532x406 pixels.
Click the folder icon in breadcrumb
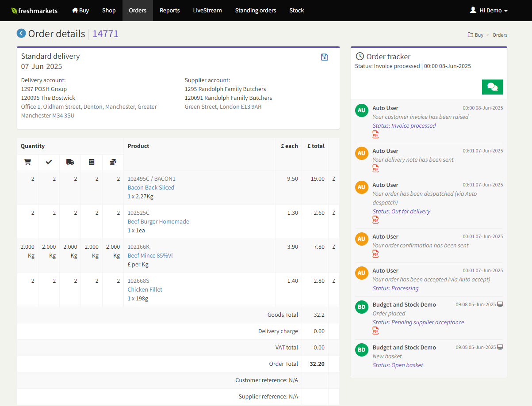pos(471,35)
